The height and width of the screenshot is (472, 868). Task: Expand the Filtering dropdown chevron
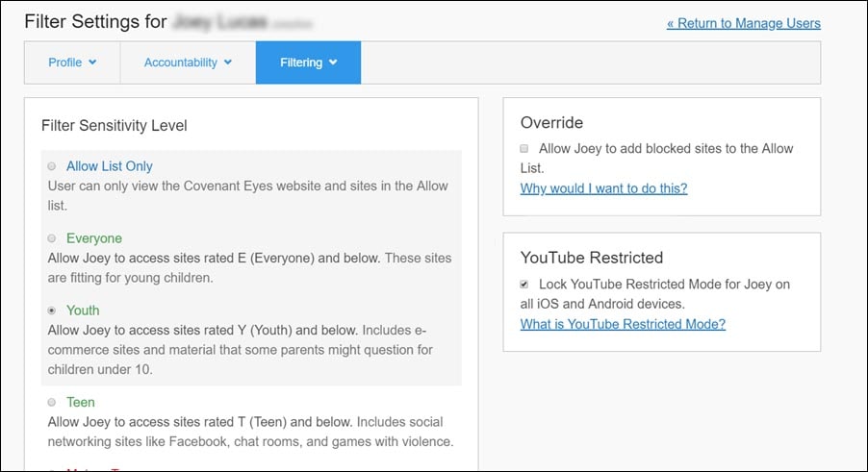tap(333, 62)
